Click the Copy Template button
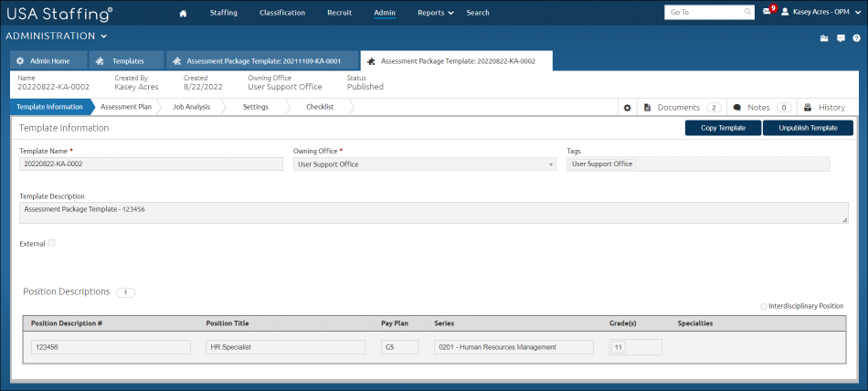The width and height of the screenshot is (868, 391). tap(723, 128)
